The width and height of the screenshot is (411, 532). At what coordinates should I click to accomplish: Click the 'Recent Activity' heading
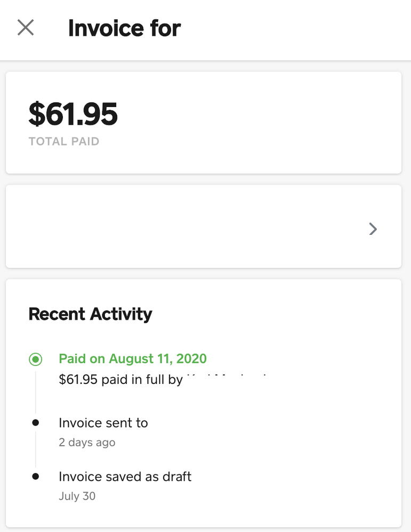tap(90, 314)
